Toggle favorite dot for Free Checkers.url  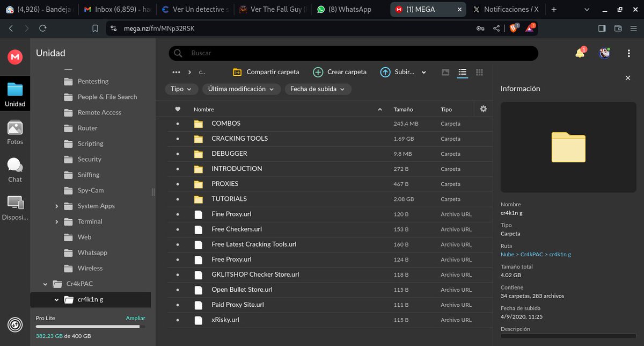[178, 229]
